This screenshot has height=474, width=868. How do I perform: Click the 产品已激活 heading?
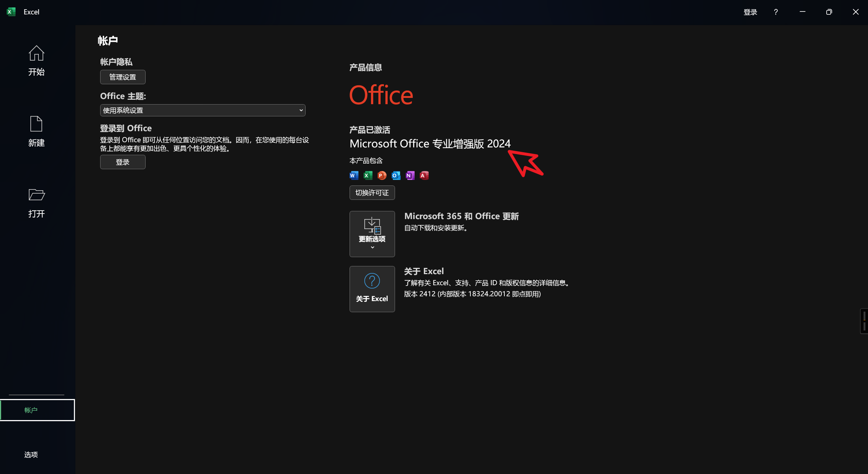tap(370, 130)
